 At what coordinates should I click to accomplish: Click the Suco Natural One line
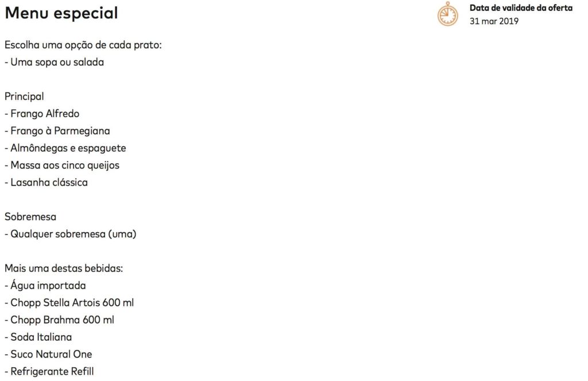pyautogui.click(x=48, y=355)
